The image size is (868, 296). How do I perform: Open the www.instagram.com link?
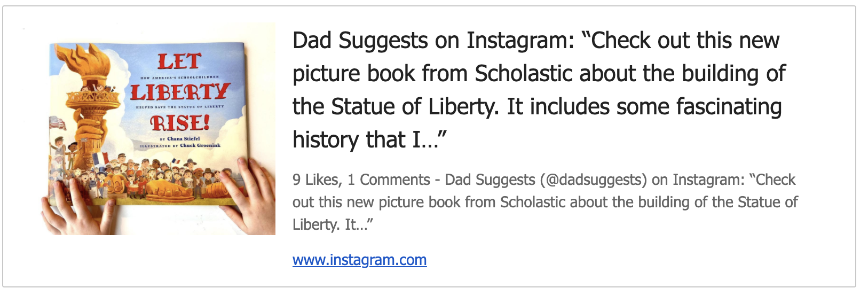click(x=359, y=260)
